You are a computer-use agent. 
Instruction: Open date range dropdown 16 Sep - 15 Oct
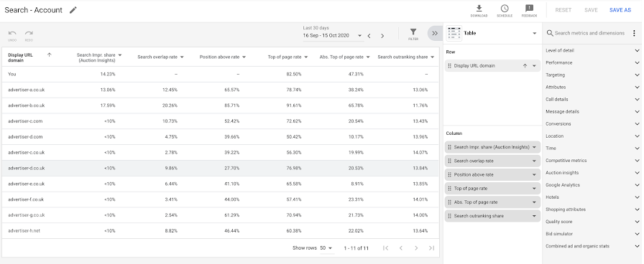(332, 36)
